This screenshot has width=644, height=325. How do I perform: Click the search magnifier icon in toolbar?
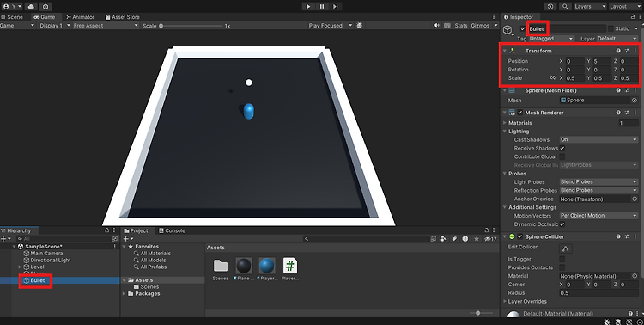coord(565,7)
